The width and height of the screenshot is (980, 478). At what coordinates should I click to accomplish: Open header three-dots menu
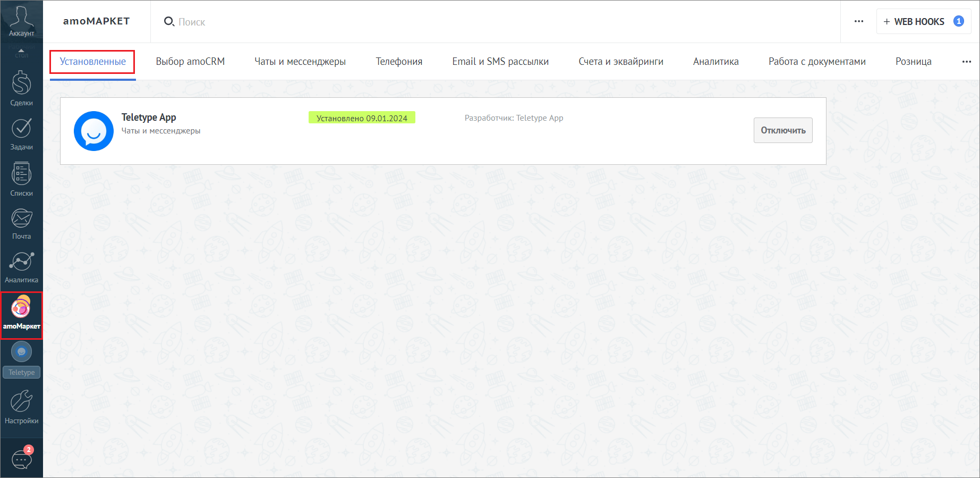point(859,21)
